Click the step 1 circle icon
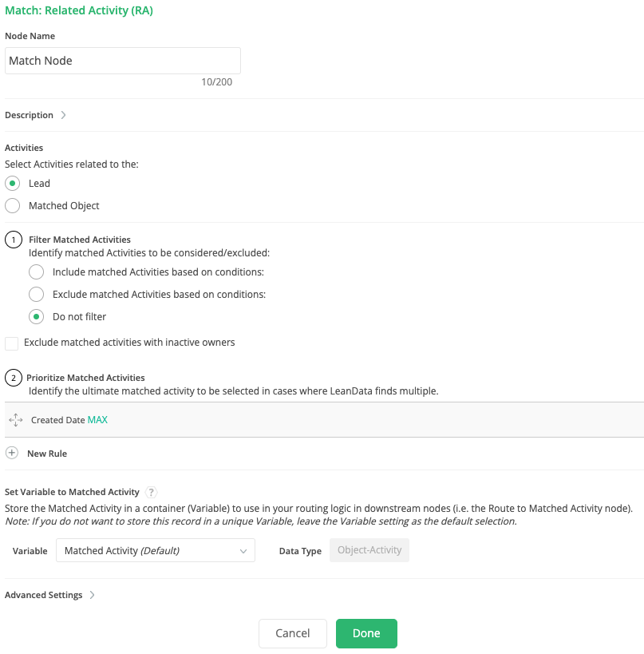The height and width of the screenshot is (654, 644). [13, 240]
